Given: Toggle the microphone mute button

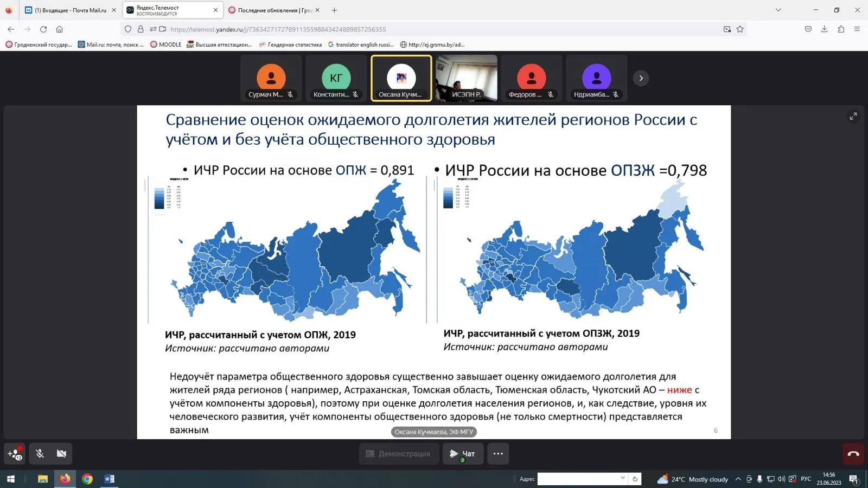Looking at the screenshot, I should pyautogui.click(x=40, y=454).
